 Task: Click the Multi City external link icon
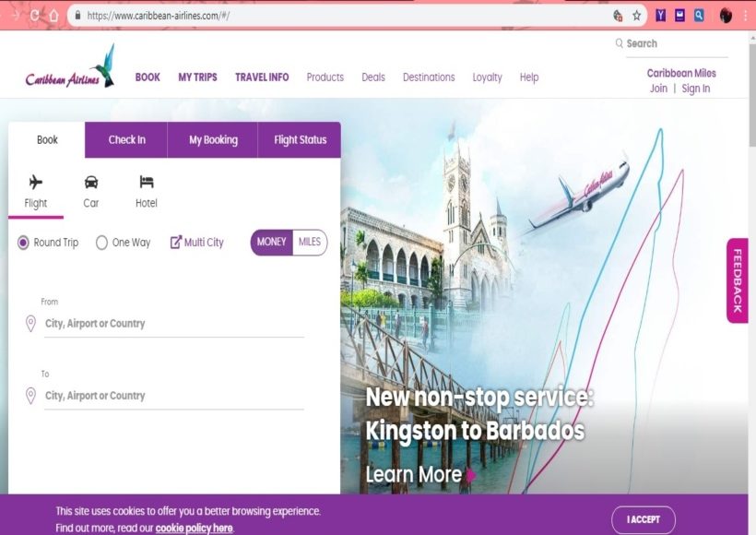176,242
